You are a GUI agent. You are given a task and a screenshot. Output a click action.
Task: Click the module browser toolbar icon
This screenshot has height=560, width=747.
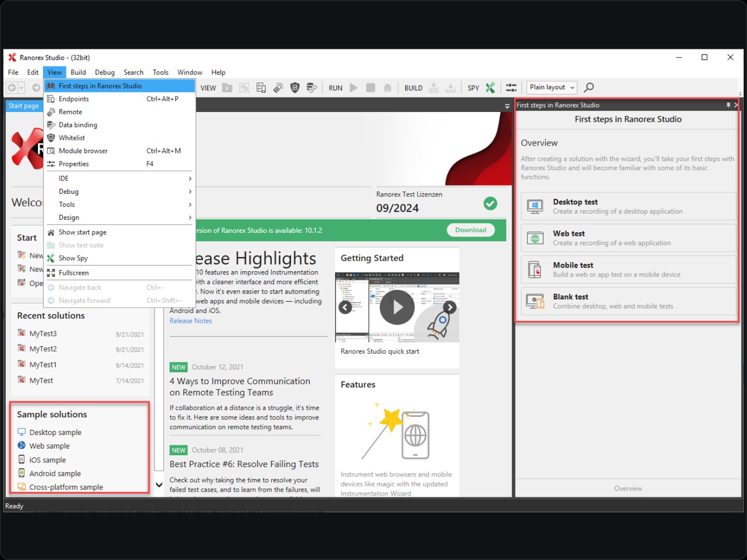[244, 88]
